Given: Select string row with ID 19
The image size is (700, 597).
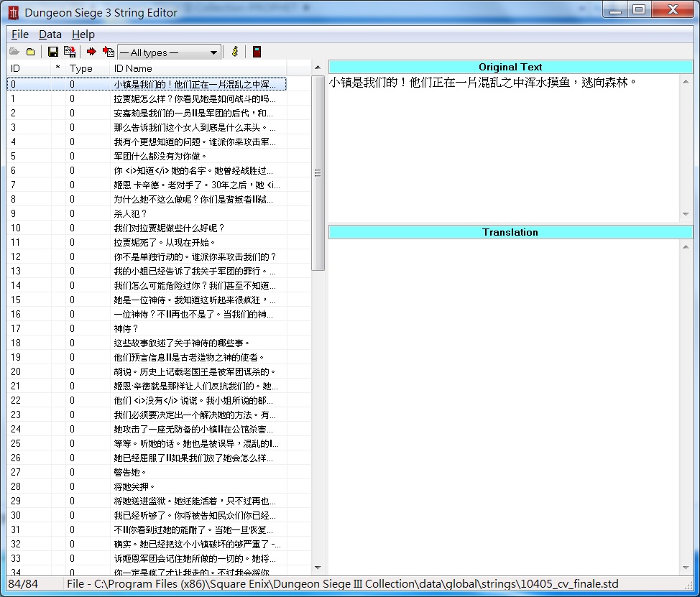Looking at the screenshot, I should pos(147,357).
